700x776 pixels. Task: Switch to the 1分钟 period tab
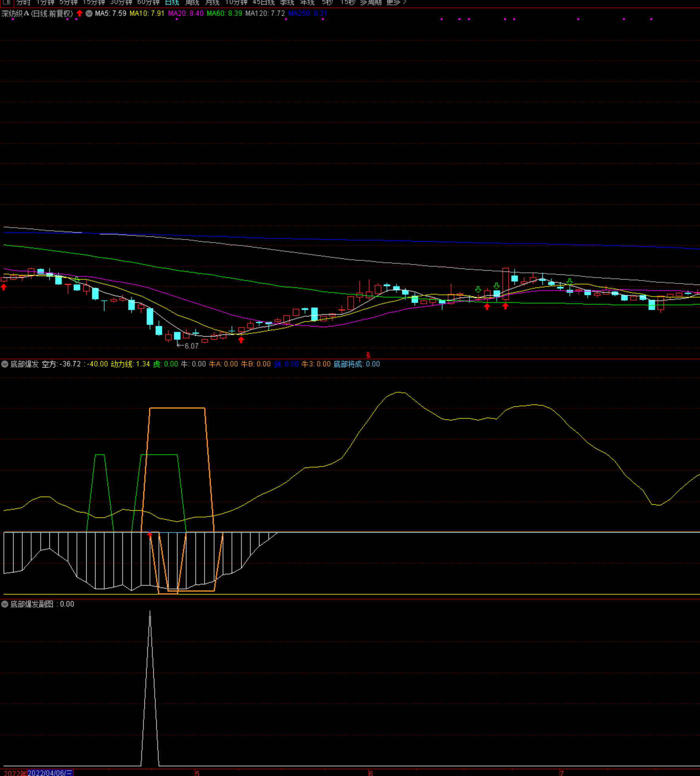pos(45,2)
